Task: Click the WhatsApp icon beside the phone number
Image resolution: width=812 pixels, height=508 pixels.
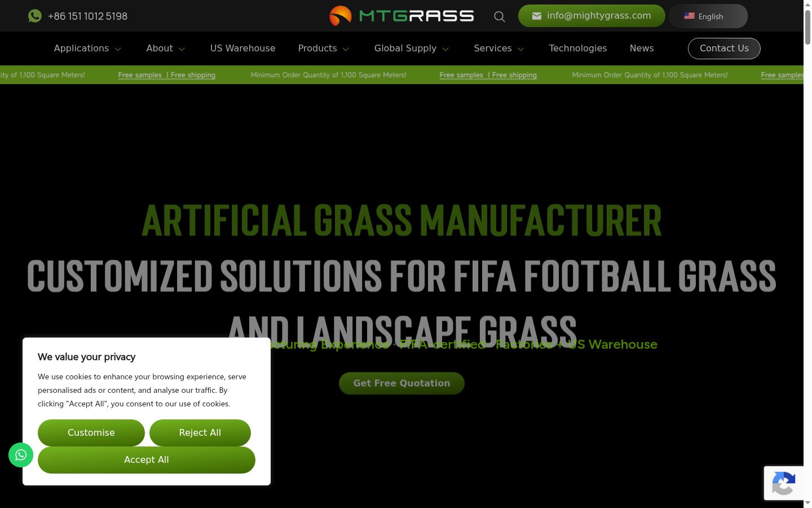Action: [x=35, y=16]
